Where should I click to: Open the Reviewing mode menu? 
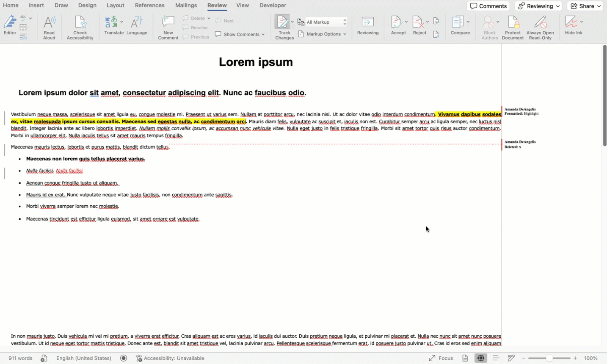(x=538, y=6)
